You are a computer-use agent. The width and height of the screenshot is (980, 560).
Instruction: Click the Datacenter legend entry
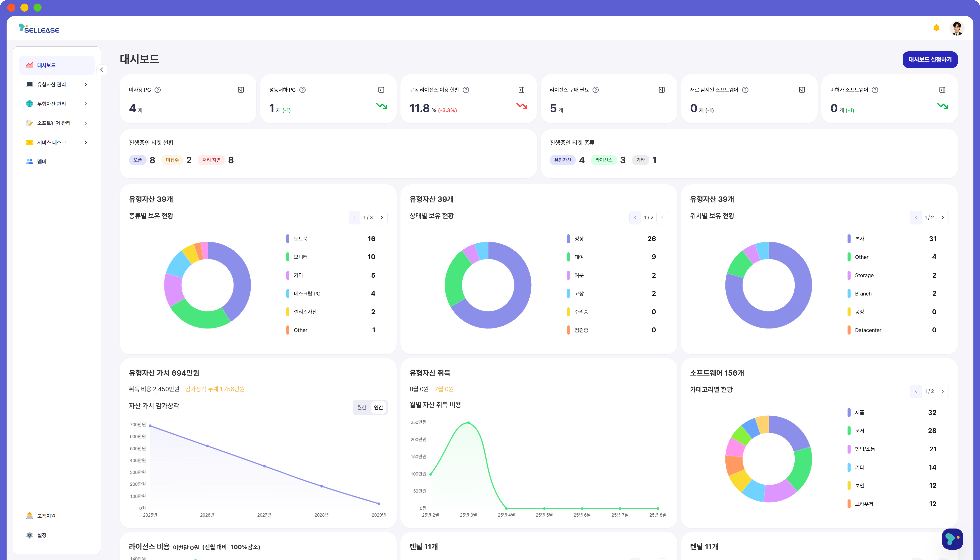pos(892,330)
